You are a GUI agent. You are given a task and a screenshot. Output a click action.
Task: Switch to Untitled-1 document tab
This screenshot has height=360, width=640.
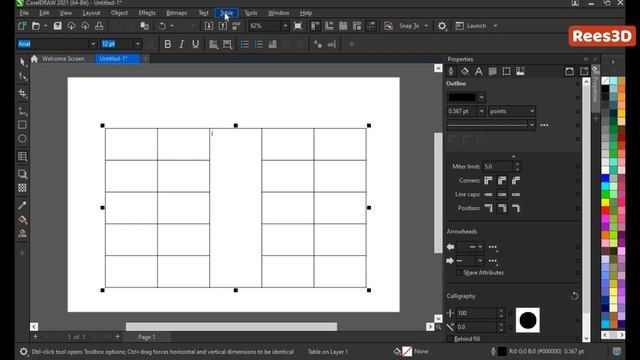click(118, 59)
